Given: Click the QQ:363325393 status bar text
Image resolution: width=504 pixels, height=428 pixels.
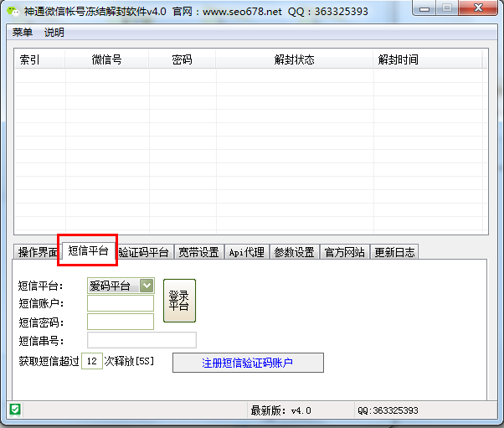Looking at the screenshot, I should click(x=388, y=410).
